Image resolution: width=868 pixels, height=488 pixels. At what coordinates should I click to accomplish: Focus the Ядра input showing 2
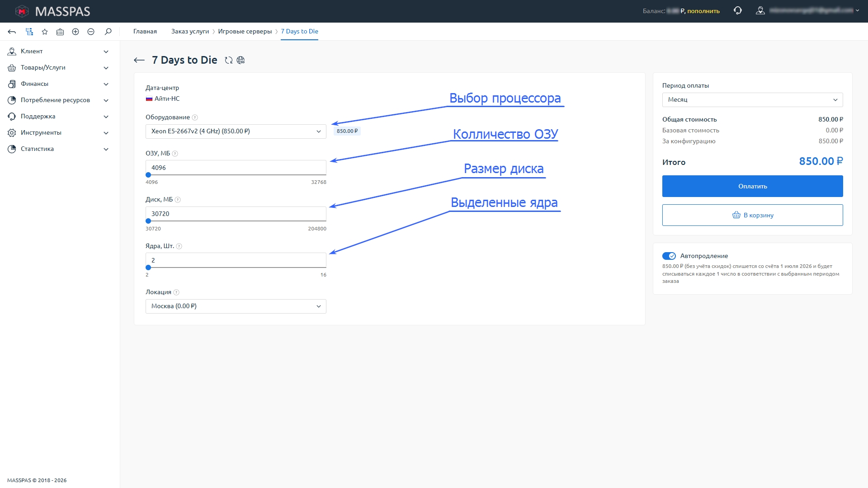click(236, 260)
